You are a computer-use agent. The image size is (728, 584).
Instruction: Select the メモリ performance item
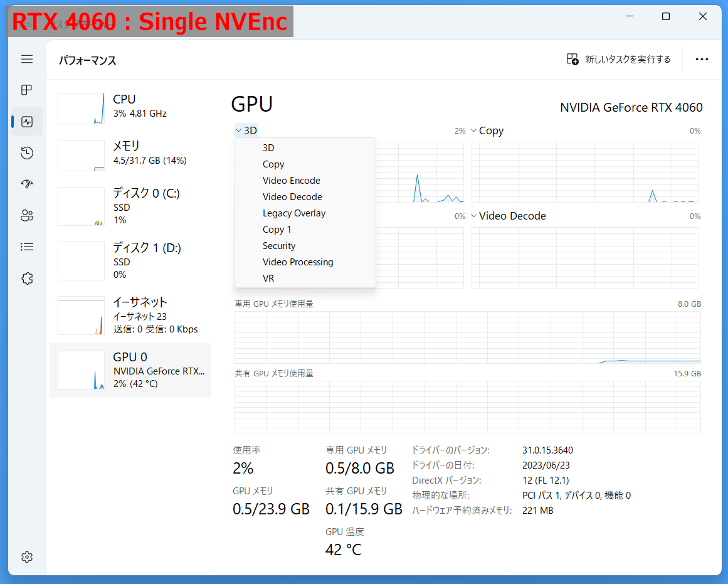click(130, 155)
